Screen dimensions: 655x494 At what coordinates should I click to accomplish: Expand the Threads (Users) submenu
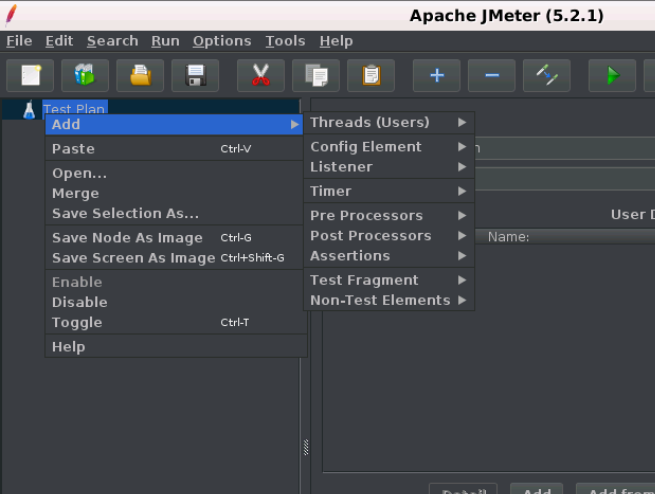[x=389, y=122]
